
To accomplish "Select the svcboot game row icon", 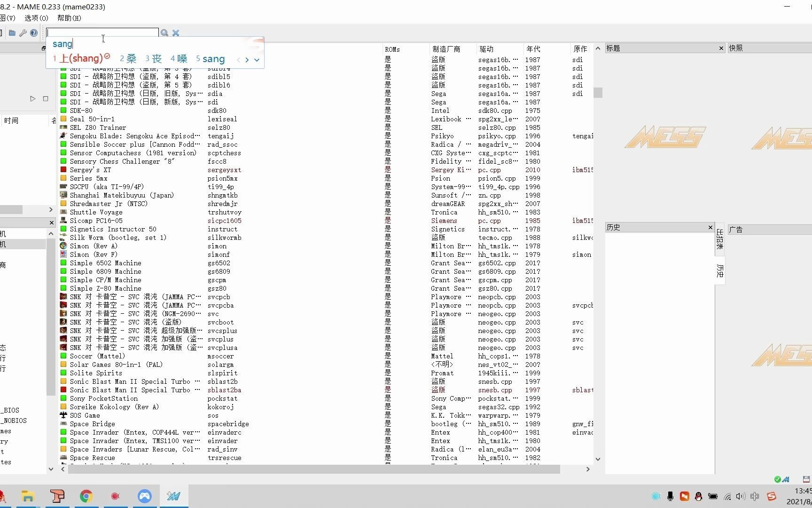I will (63, 322).
